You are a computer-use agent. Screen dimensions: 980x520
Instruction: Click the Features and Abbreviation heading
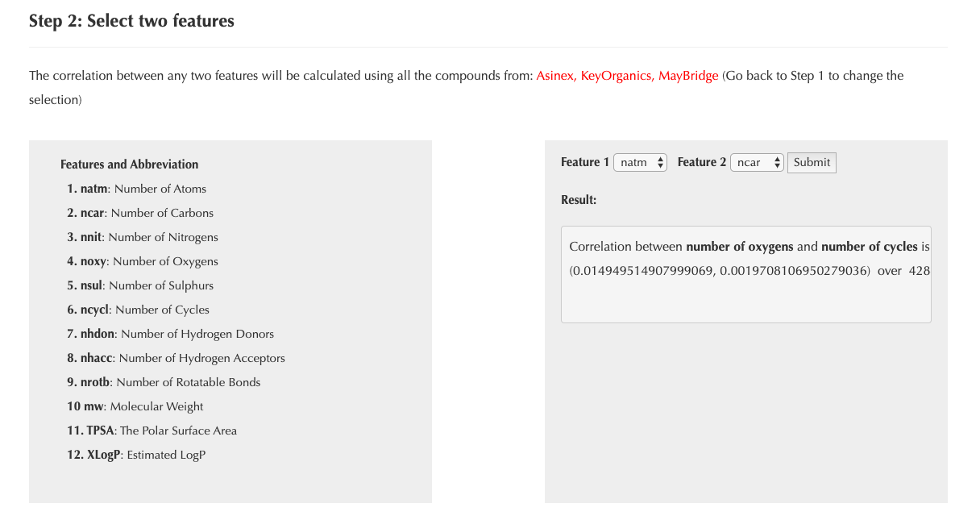[x=129, y=164]
